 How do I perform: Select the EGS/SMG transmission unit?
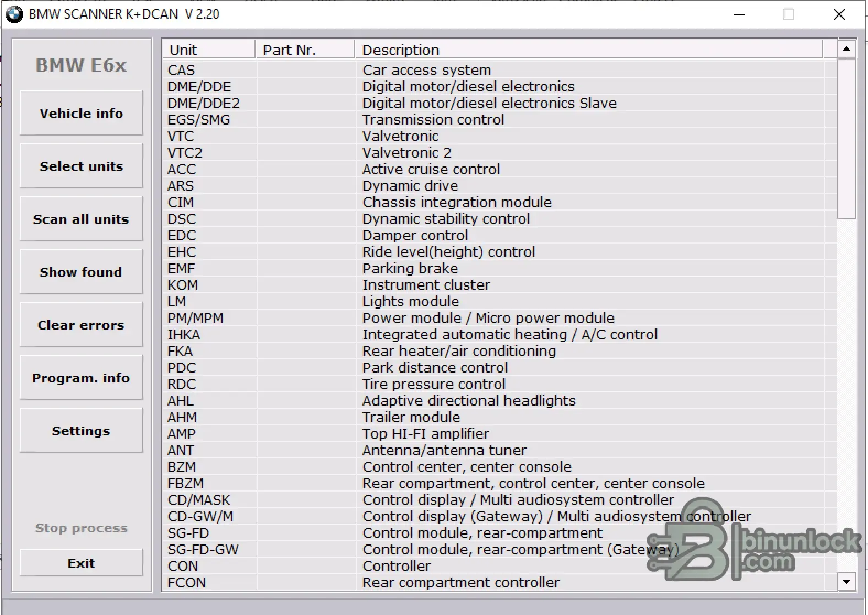point(500,120)
